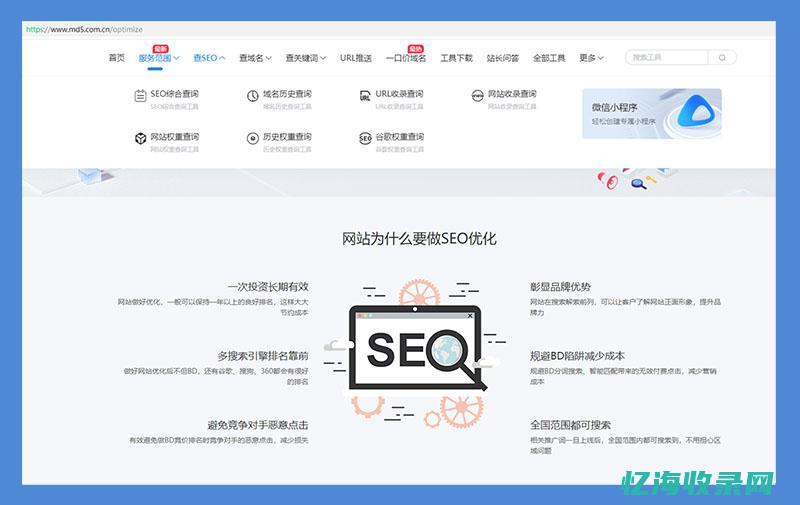Click the SEO综合查询 calendar icon
Screen dimensions: 800x505
pyautogui.click(x=140, y=96)
